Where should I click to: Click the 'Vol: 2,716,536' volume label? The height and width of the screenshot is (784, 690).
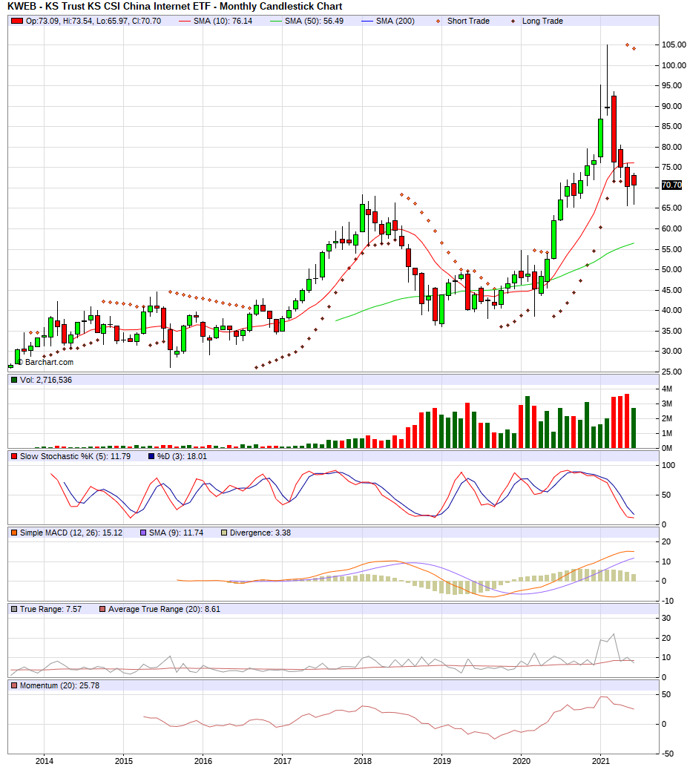click(x=46, y=380)
